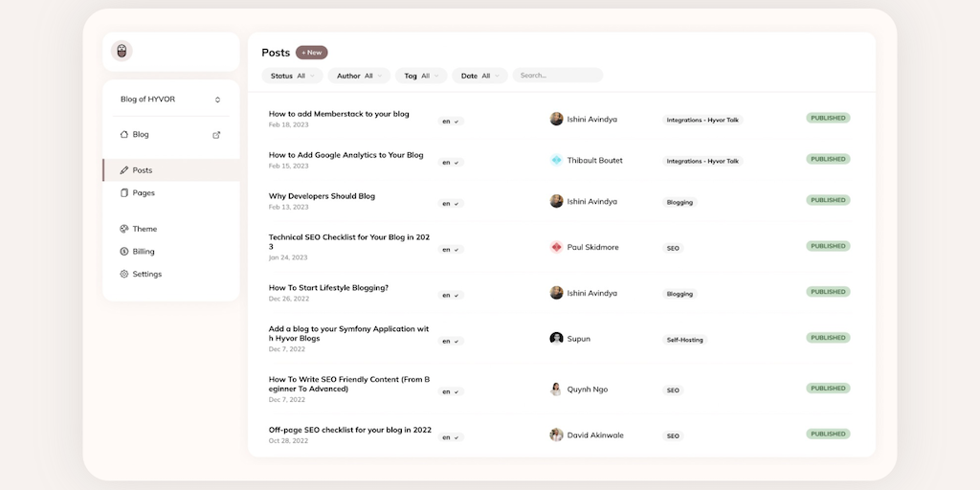Open post How to add Memberstack to your blog
980x490 pixels.
(339, 114)
